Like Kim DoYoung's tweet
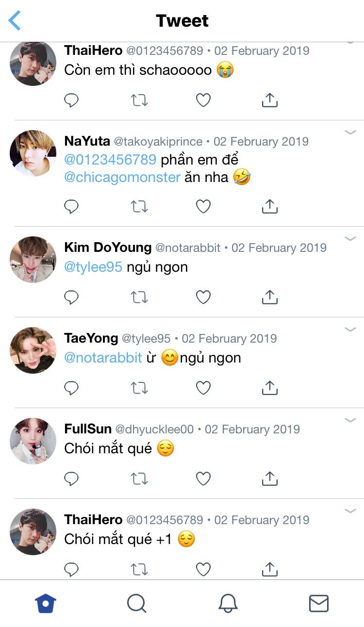Viewport: 364px width, 627px height. pyautogui.click(x=203, y=297)
